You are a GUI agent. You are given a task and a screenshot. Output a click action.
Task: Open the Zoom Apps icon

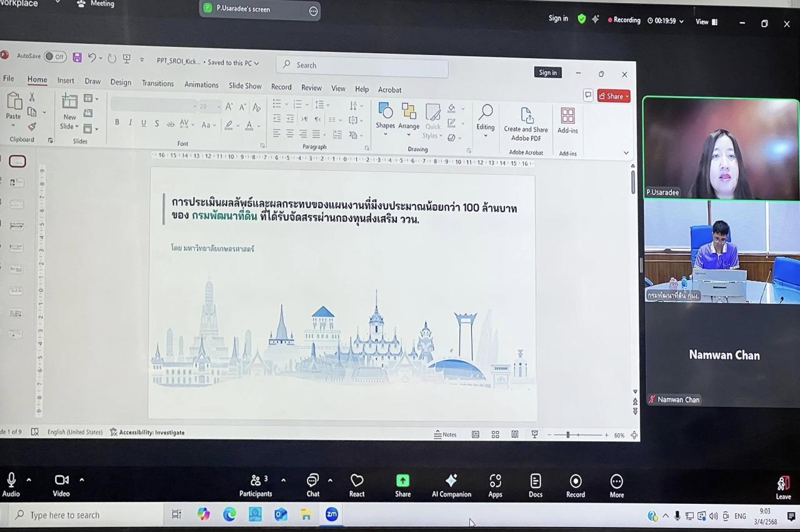pos(495,481)
